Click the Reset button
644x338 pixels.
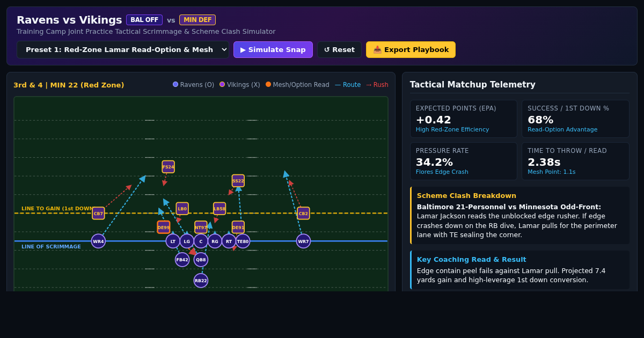tap(339, 50)
